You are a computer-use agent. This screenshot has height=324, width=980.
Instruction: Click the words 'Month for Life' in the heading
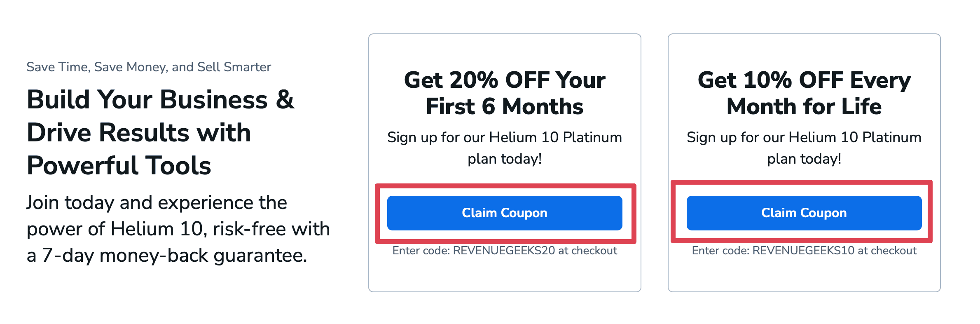[x=804, y=107]
